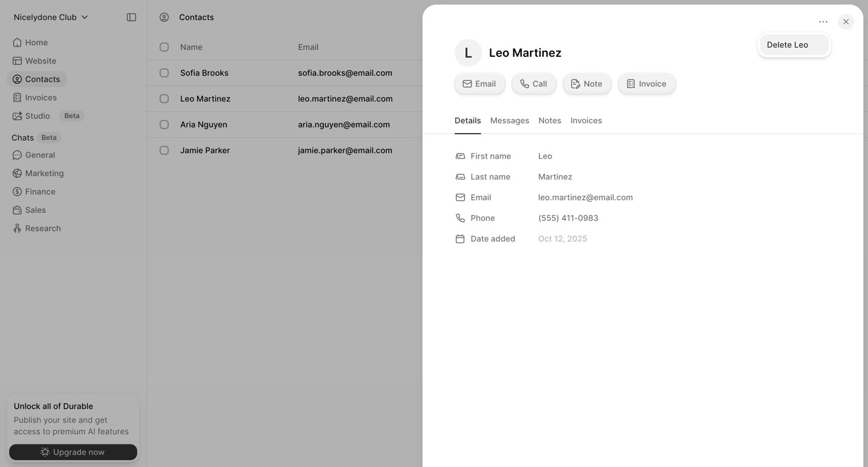Toggle the select-all contacts checkbox
Viewport: 868px width, 467px height.
164,47
